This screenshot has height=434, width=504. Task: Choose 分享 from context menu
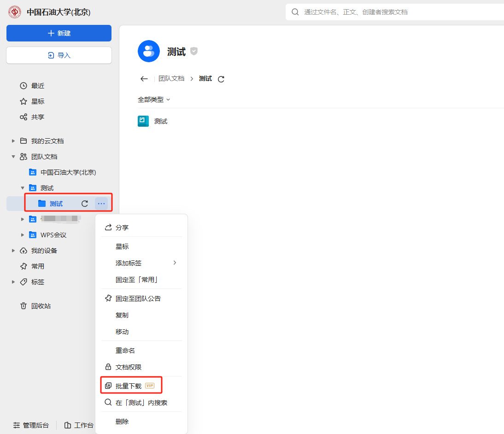click(x=141, y=228)
